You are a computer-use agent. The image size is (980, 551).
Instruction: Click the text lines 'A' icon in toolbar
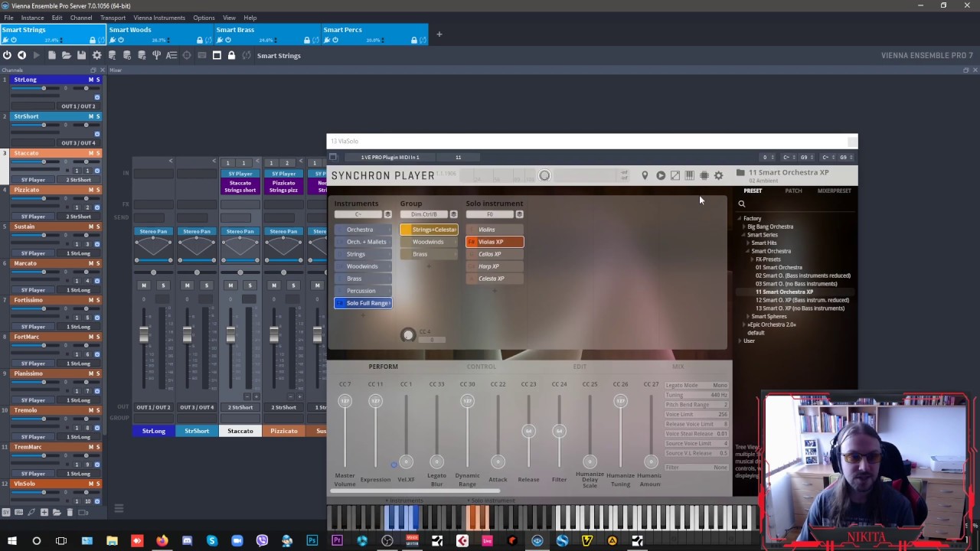tap(171, 55)
